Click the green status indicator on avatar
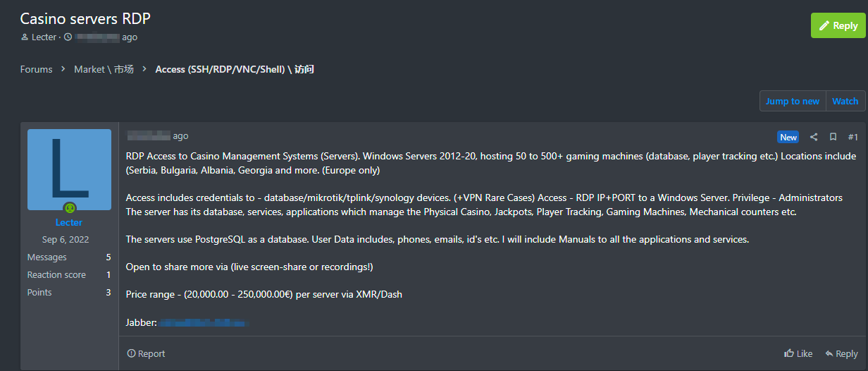This screenshot has width=868, height=371. pyautogui.click(x=69, y=208)
